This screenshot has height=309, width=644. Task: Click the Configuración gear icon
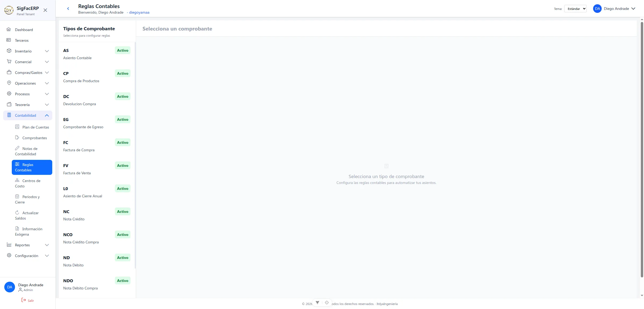9,255
